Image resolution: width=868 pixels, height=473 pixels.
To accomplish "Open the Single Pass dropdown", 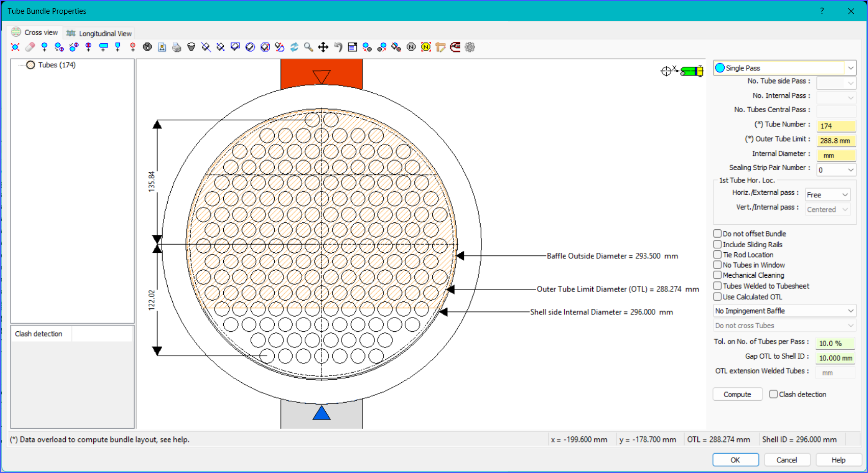I will click(x=784, y=68).
